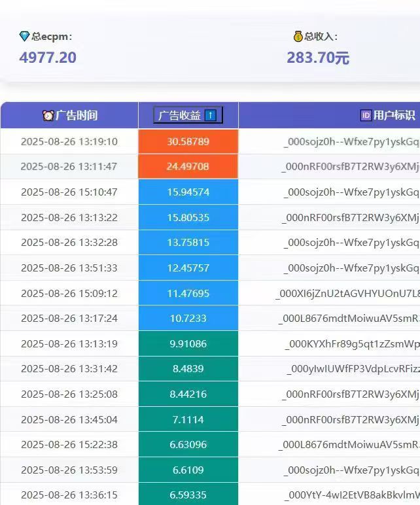The height and width of the screenshot is (505, 420).
Task: Click the user ID starting _000KYXhFr89g5qt
Action: click(353, 344)
